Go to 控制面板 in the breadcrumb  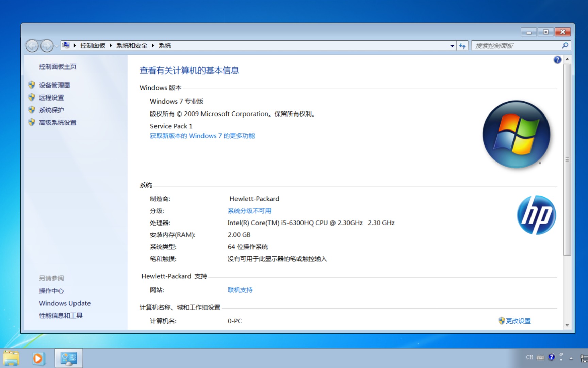(x=93, y=45)
